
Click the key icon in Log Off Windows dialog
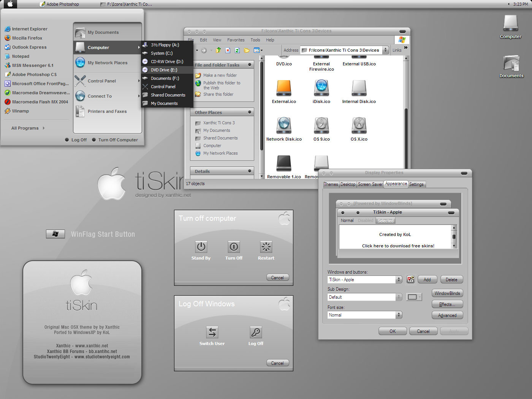[x=256, y=332]
